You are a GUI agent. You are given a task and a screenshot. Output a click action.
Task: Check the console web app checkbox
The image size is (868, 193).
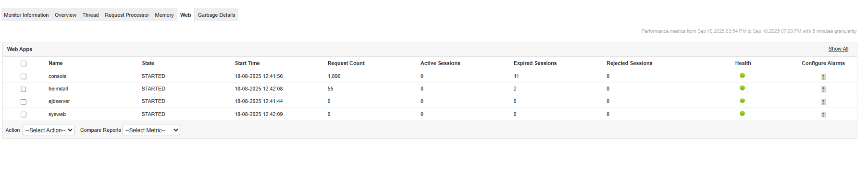24,77
